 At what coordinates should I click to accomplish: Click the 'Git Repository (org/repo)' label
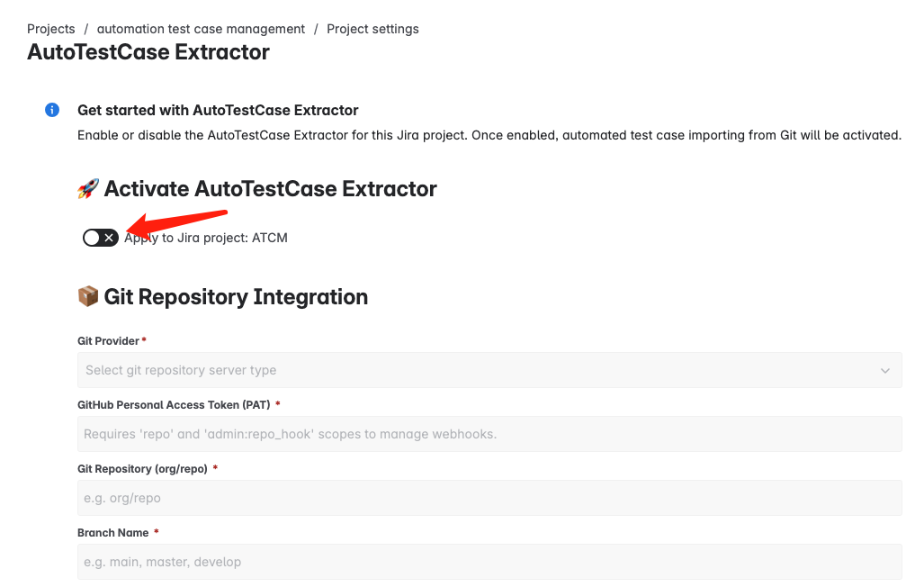point(143,469)
